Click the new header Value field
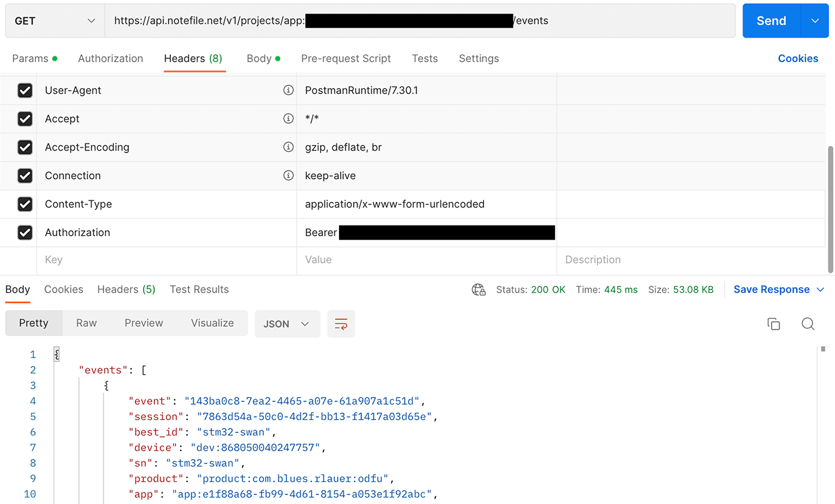 (x=427, y=260)
